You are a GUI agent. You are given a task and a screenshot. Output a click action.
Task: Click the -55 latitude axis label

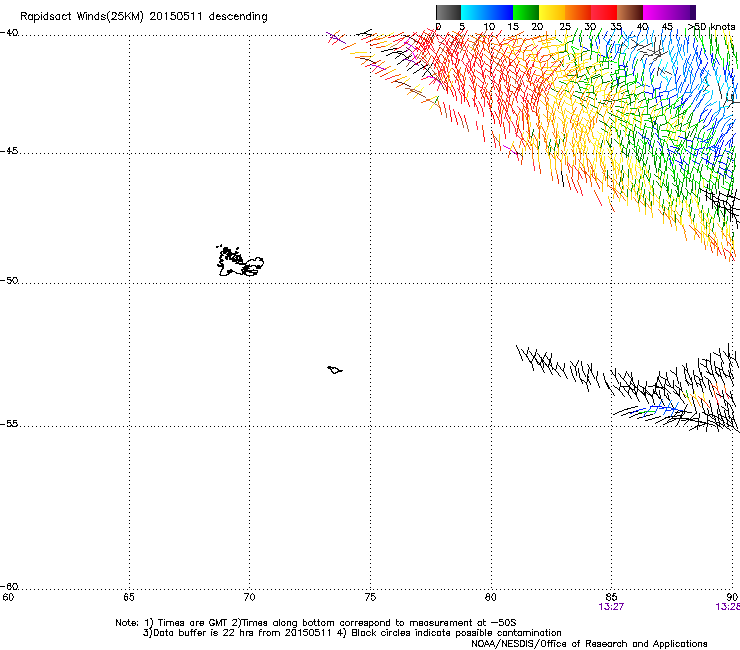(x=9, y=424)
